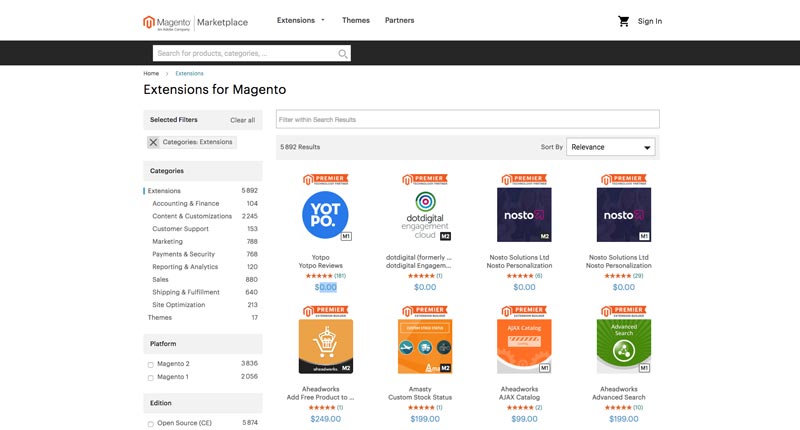Enable the Magento 1 platform filter

(x=151, y=378)
